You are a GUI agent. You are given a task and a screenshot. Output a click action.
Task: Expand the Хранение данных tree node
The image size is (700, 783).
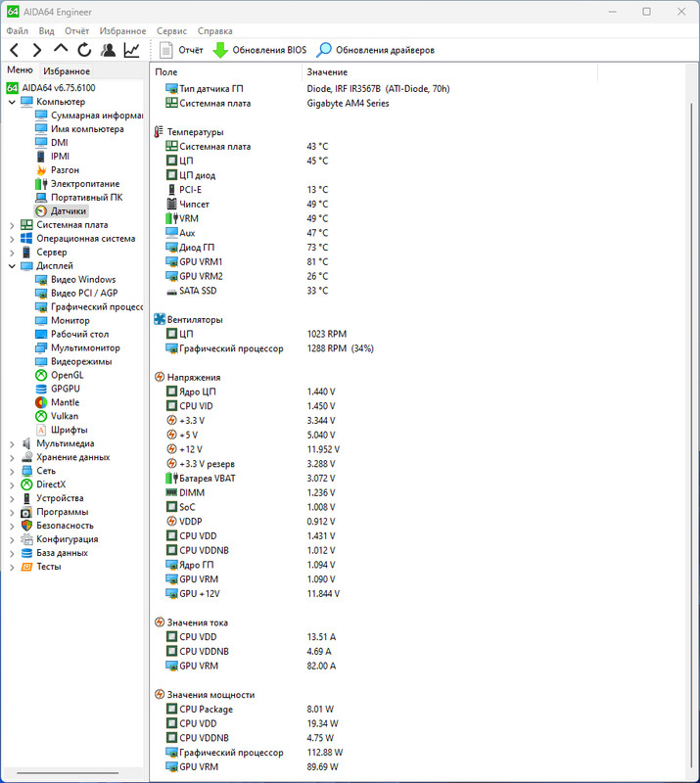(12, 457)
